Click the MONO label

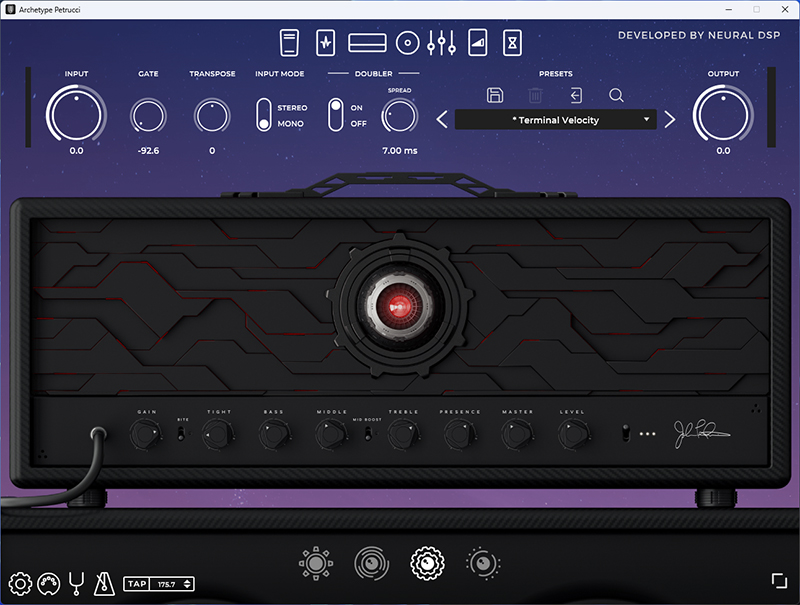click(x=290, y=123)
